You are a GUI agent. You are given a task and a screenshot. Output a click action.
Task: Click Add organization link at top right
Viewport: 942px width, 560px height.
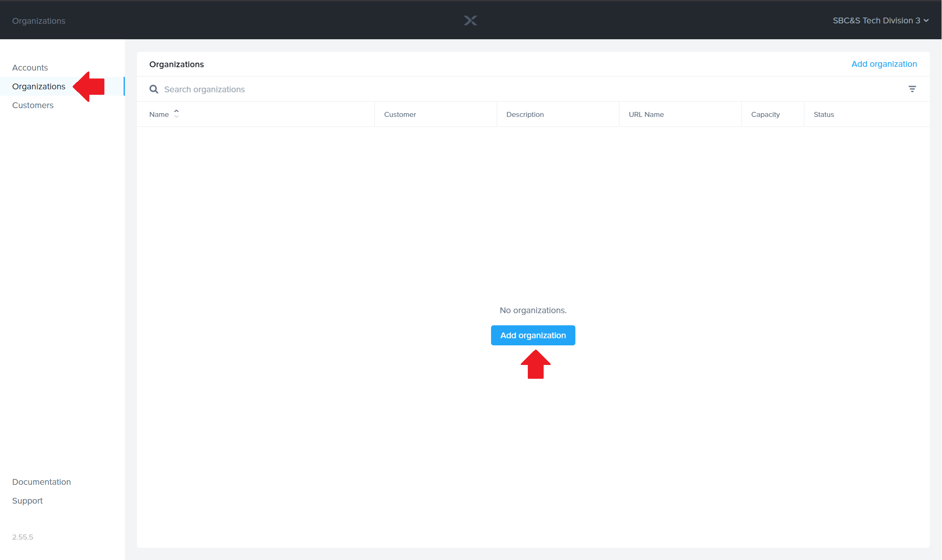coord(884,64)
